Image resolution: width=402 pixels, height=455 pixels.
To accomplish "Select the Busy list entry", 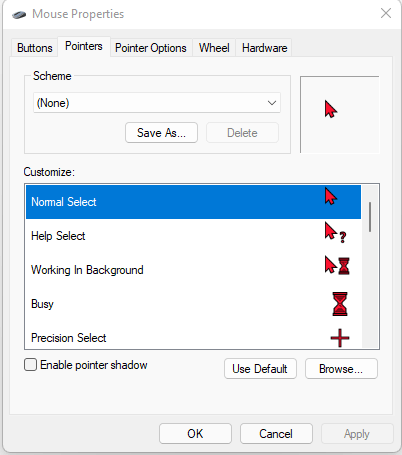I will 193,304.
